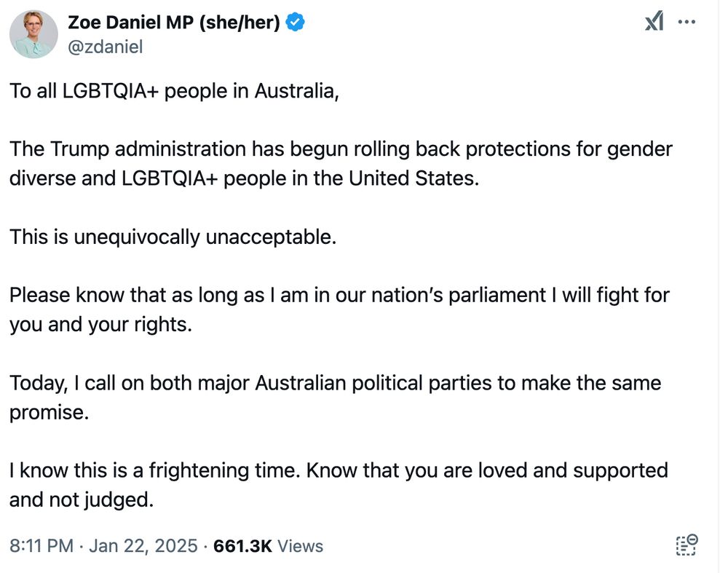728x573 pixels.
Task: Open the Zoe Daniel MP display name
Action: pos(174,22)
